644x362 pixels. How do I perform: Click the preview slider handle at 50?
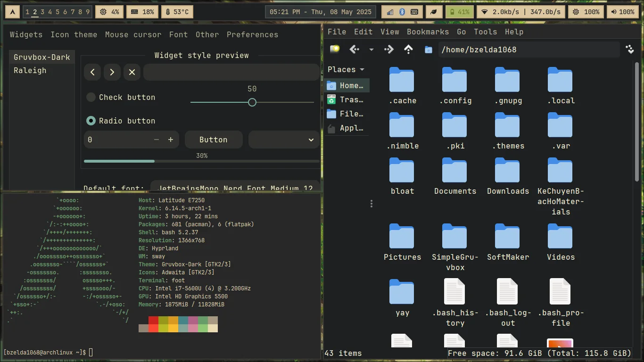point(252,102)
